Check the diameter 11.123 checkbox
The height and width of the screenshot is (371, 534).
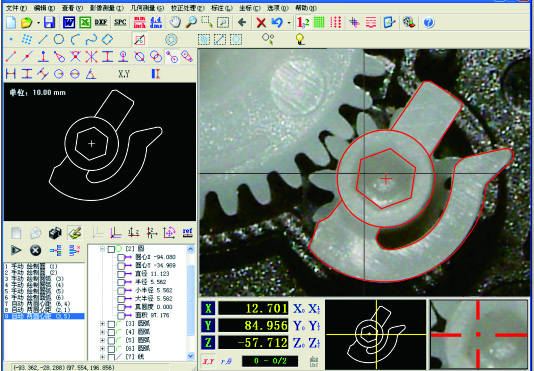pyautogui.click(x=121, y=274)
